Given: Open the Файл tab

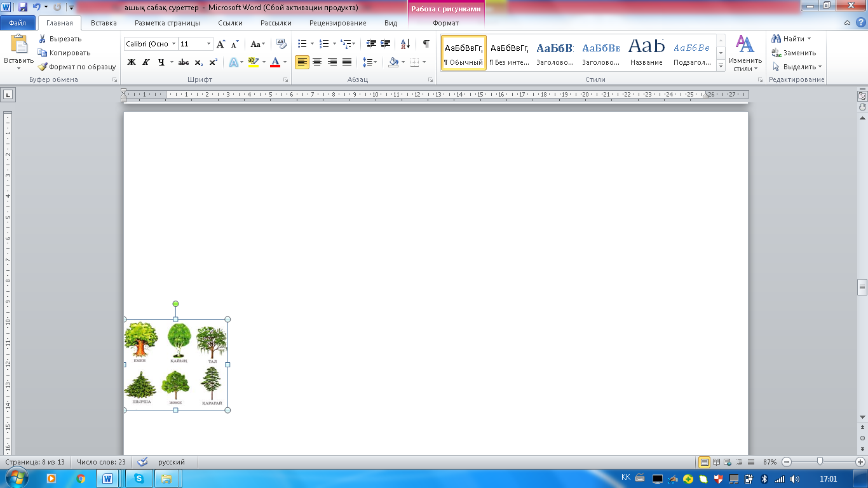Looking at the screenshot, I should click(17, 23).
